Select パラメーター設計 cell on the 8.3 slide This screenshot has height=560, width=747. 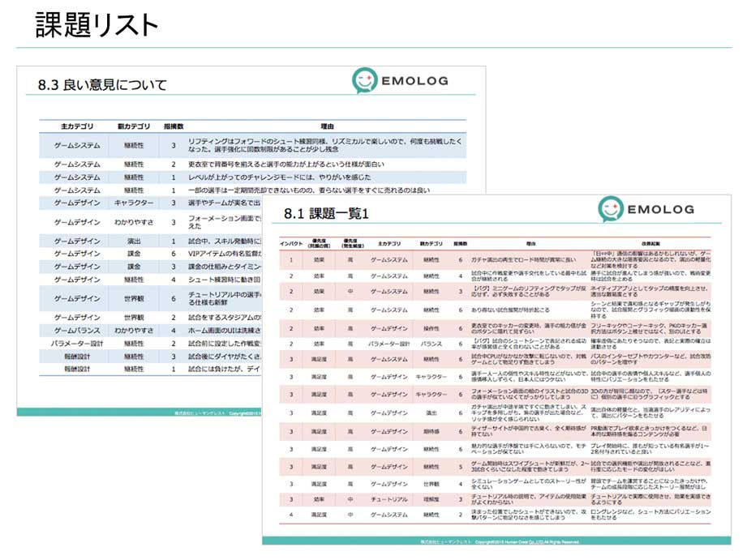pos(77,344)
